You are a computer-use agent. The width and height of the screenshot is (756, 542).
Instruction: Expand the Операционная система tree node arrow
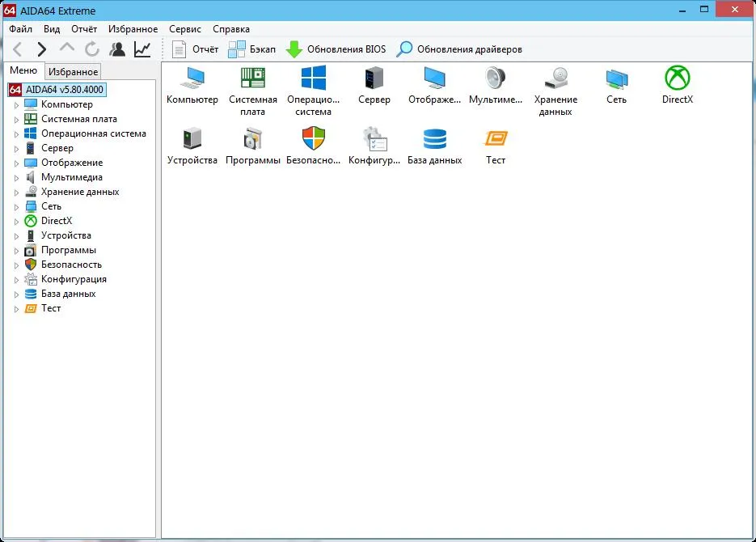click(16, 134)
